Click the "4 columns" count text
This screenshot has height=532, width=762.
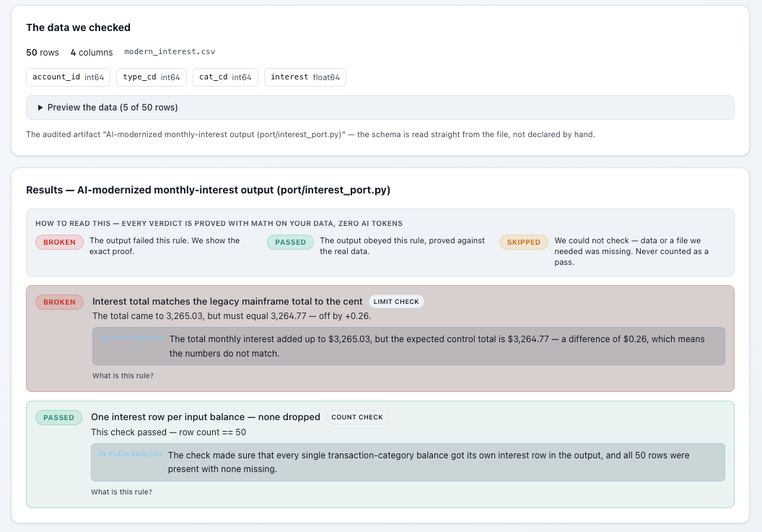tap(92, 53)
